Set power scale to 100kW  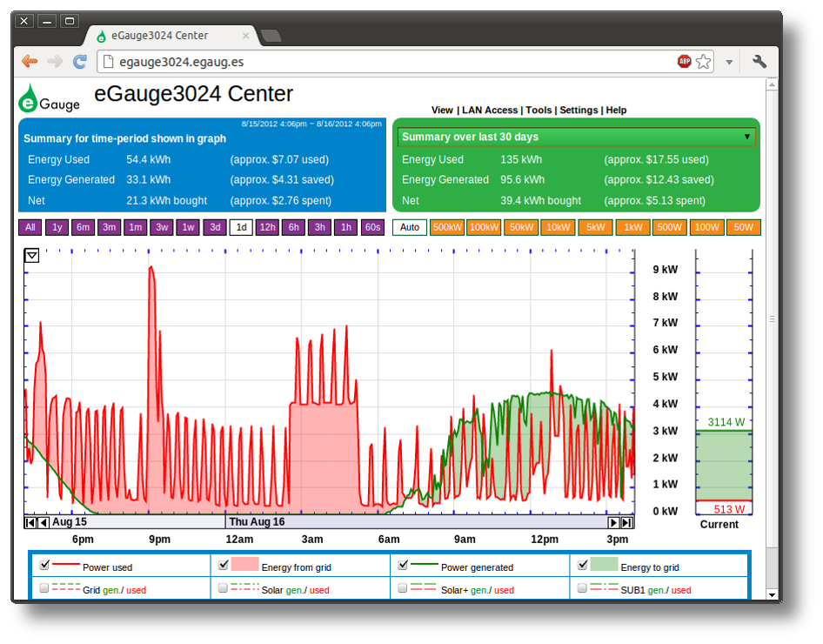point(484,227)
